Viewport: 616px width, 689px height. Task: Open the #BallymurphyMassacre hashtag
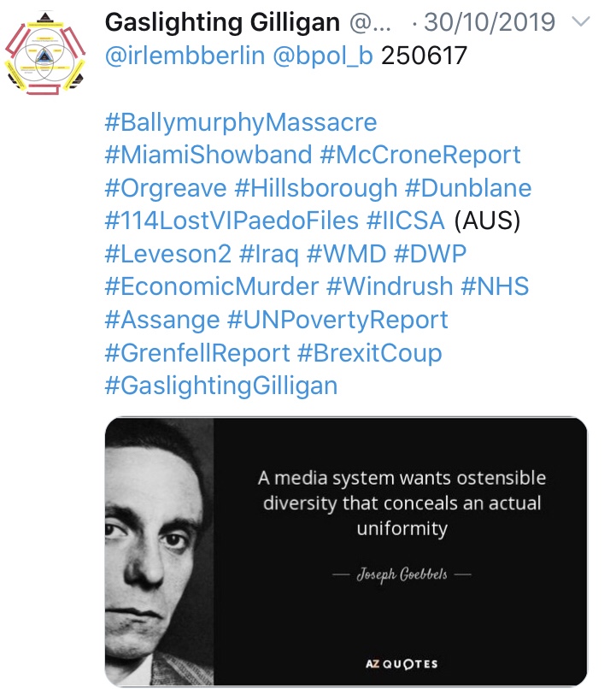[241, 122]
